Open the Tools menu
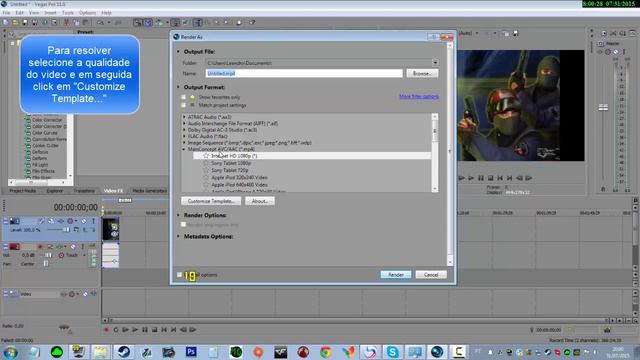 pos(67,13)
